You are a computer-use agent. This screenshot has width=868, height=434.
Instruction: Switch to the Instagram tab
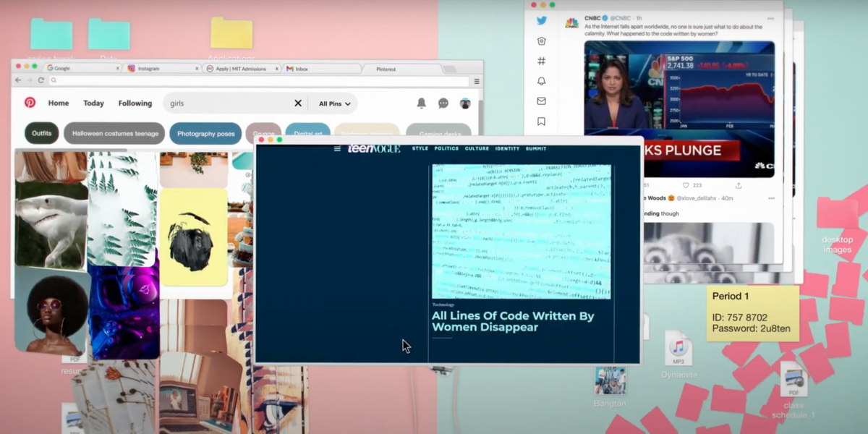pyautogui.click(x=162, y=68)
